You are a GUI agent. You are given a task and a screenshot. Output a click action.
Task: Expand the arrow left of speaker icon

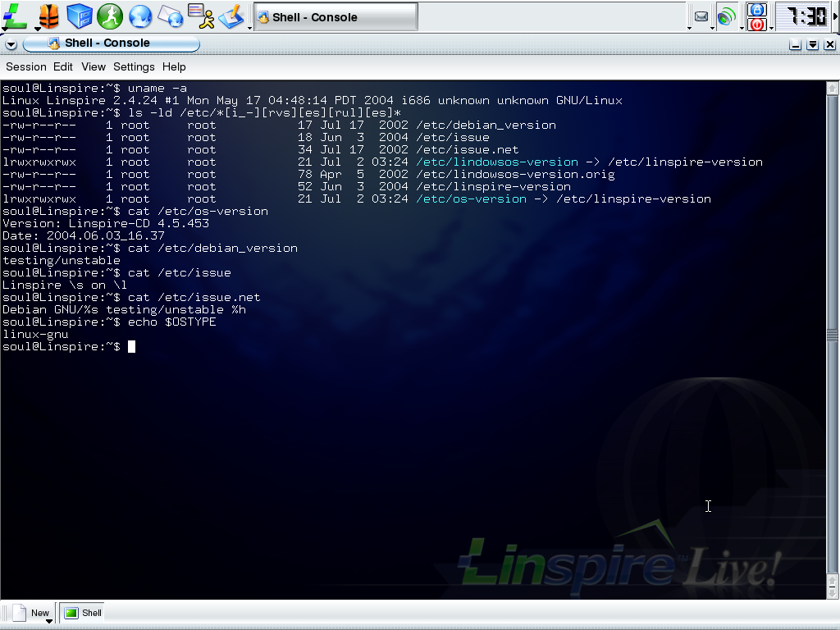(x=713, y=28)
